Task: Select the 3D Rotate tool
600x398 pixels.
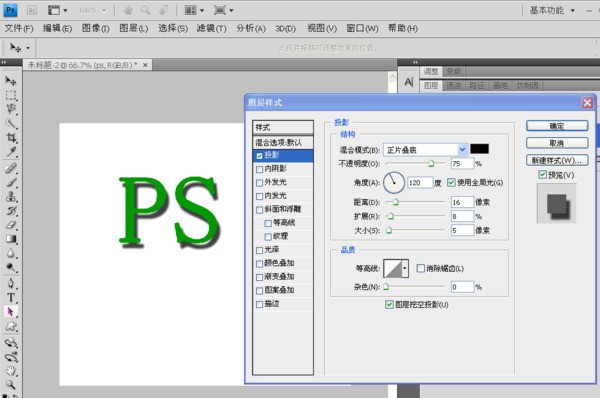Action: (x=10, y=343)
